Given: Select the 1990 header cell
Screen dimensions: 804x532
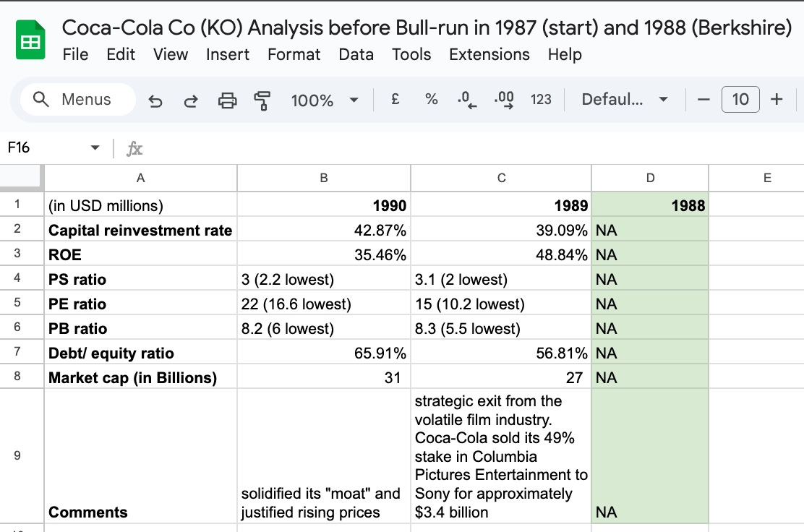Looking at the screenshot, I should pos(323,205).
